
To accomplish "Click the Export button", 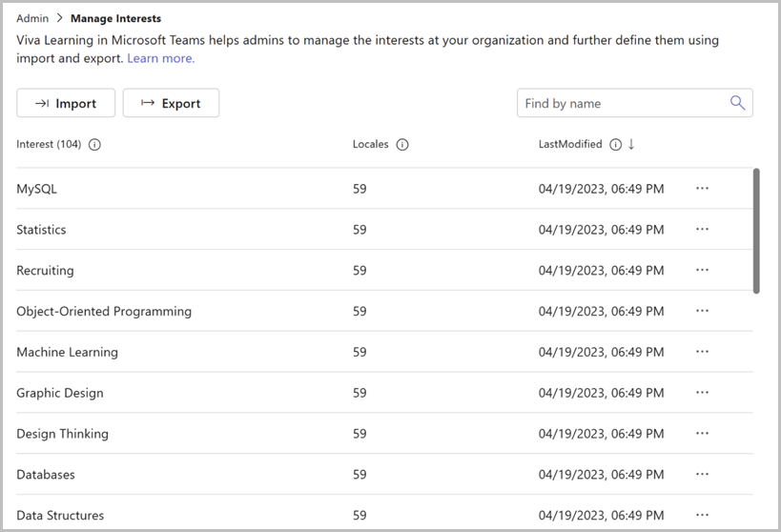I will (x=171, y=103).
